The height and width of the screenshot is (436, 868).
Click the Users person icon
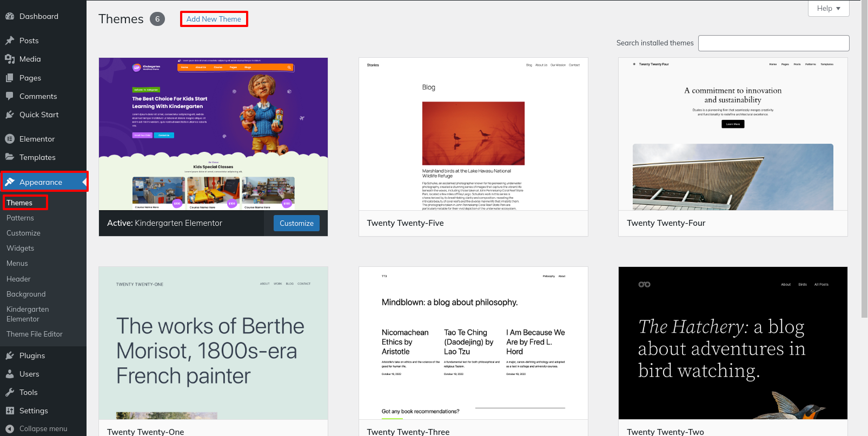point(10,374)
